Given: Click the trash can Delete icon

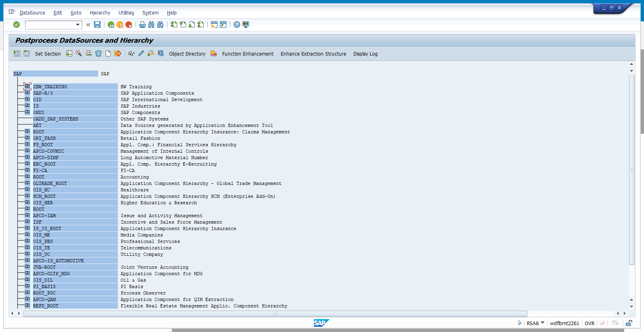Looking at the screenshot, I should pos(98,54).
